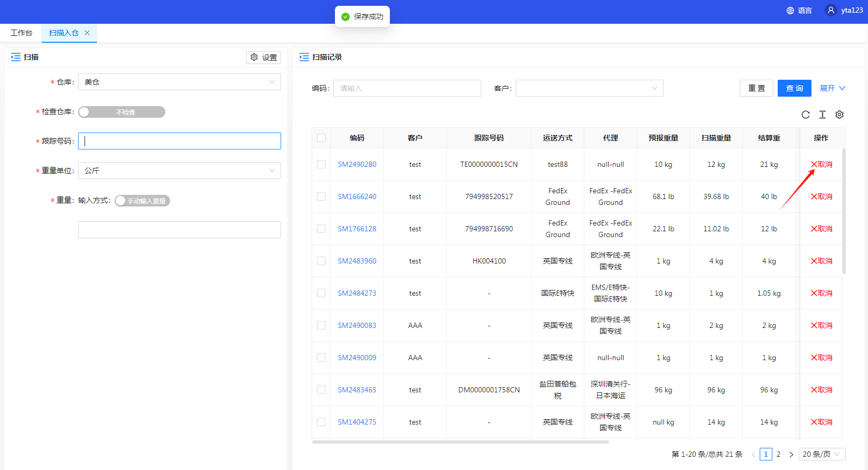This screenshot has width=868, height=470.
Task: Select all rows with header checkbox
Action: (321, 138)
